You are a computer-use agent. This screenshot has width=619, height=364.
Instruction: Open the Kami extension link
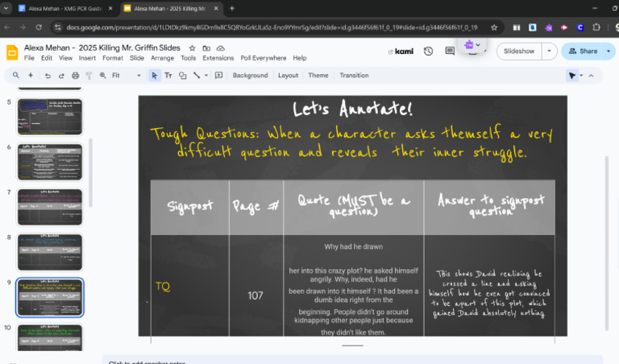(401, 52)
